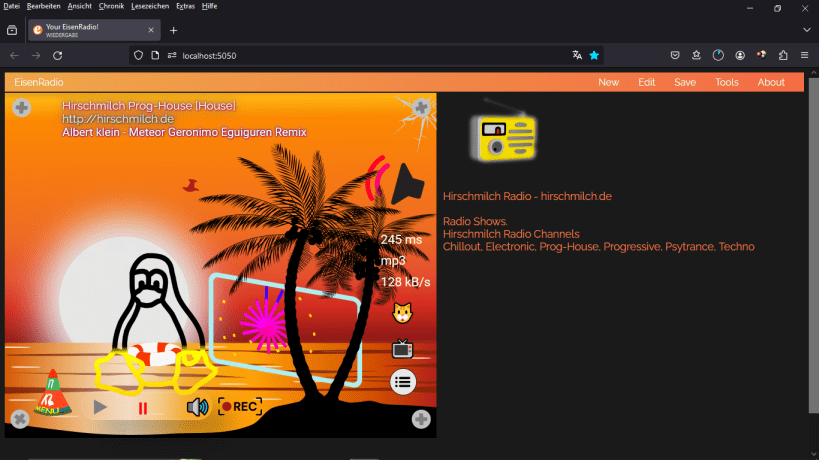Open the Extras menu
Image resolution: width=819 pixels, height=460 pixels.
tap(185, 6)
